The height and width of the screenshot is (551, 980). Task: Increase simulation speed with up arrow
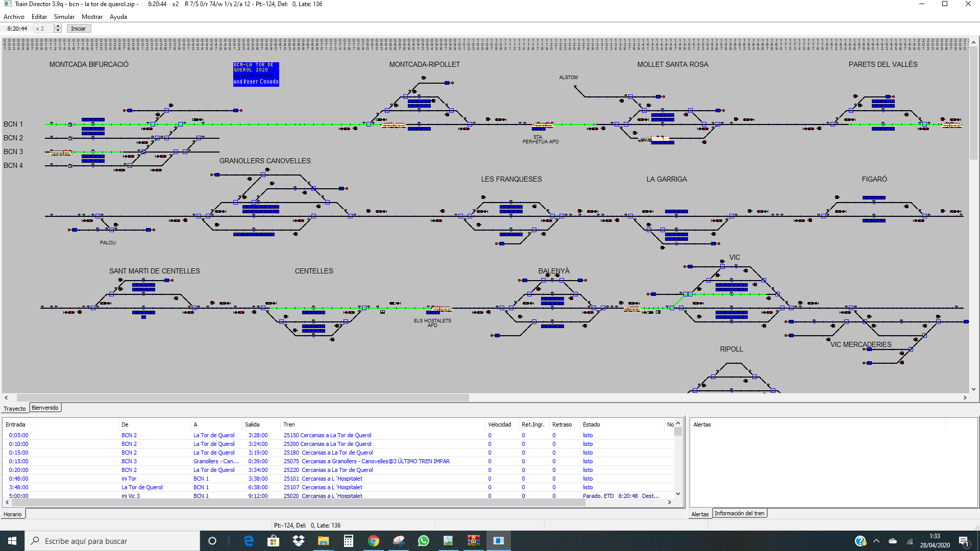click(58, 27)
